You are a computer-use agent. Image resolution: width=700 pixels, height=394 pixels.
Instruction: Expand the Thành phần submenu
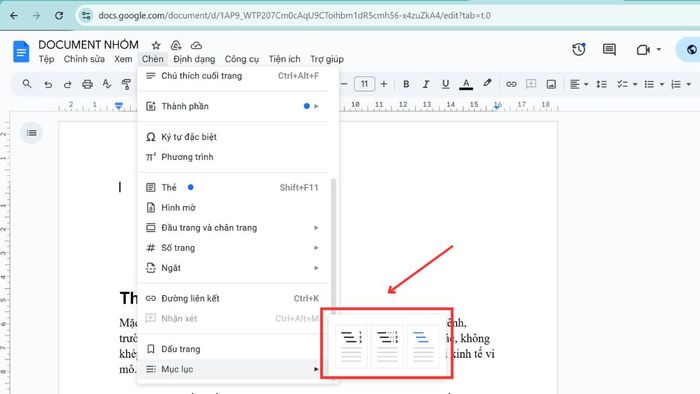click(233, 106)
